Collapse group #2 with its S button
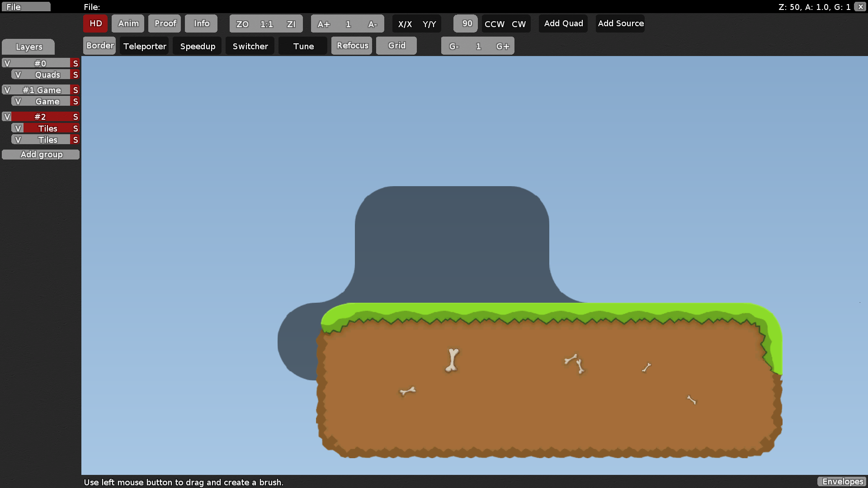 (x=75, y=117)
